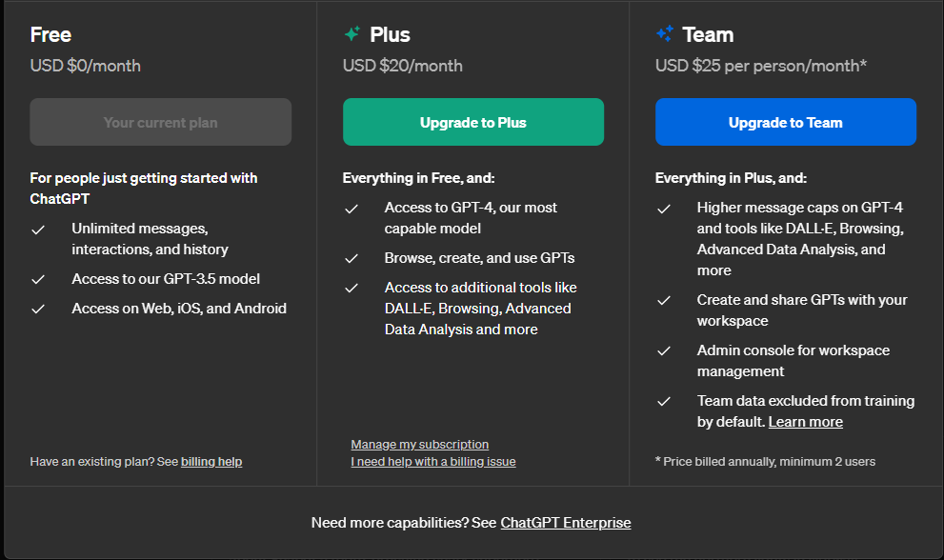Click the Access to our GPT-3.5 model text
Image resolution: width=944 pixels, height=560 pixels.
166,279
